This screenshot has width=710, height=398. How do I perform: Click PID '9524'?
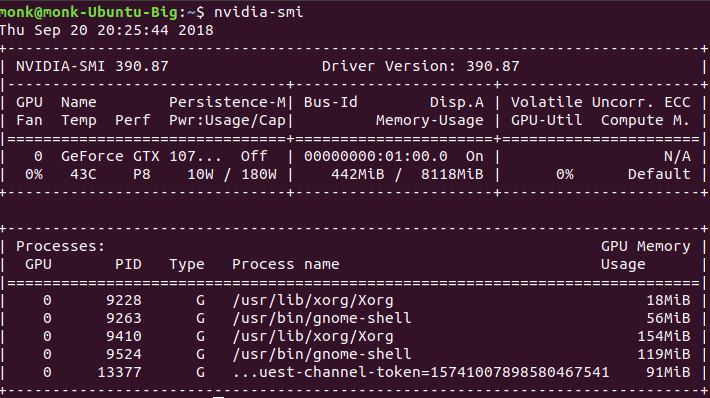tap(124, 354)
